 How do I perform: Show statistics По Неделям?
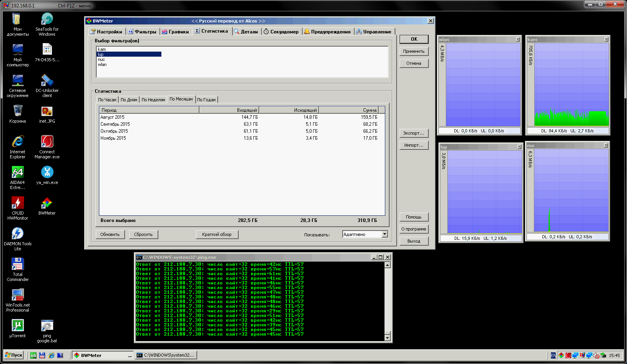click(x=153, y=100)
